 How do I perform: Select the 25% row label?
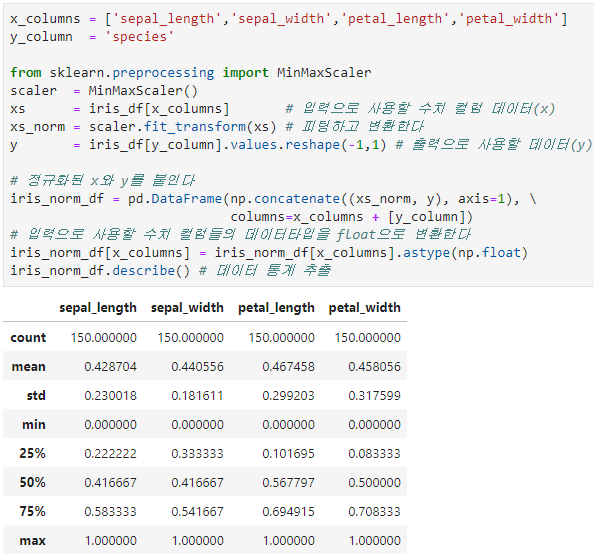[32, 453]
